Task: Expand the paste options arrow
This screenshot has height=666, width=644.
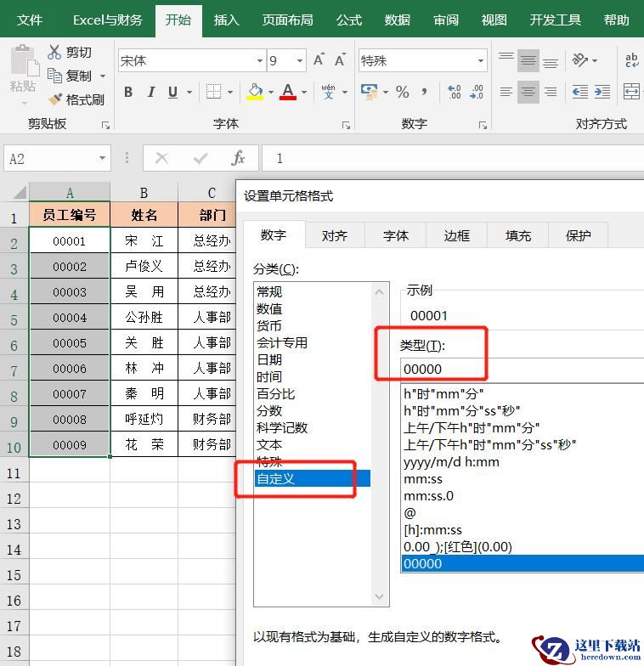Action: tap(24, 104)
